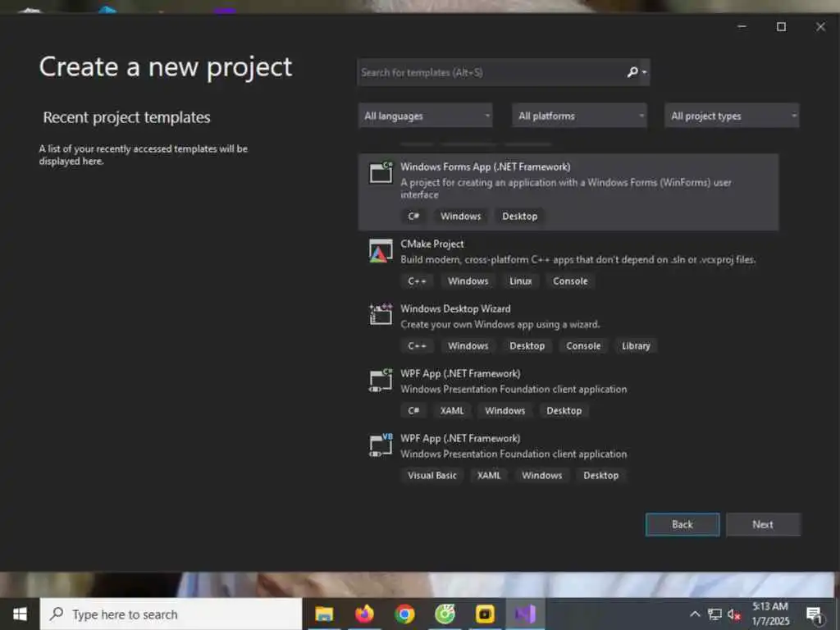The width and height of the screenshot is (840, 630).
Task: Switch to Visual Studio on the taskbar
Action: point(525,614)
